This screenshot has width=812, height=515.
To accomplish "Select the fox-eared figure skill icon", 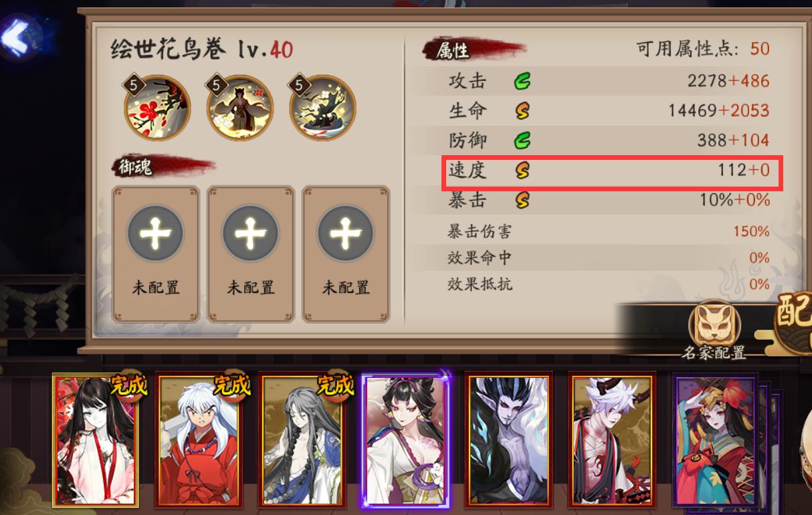I will coord(240,108).
